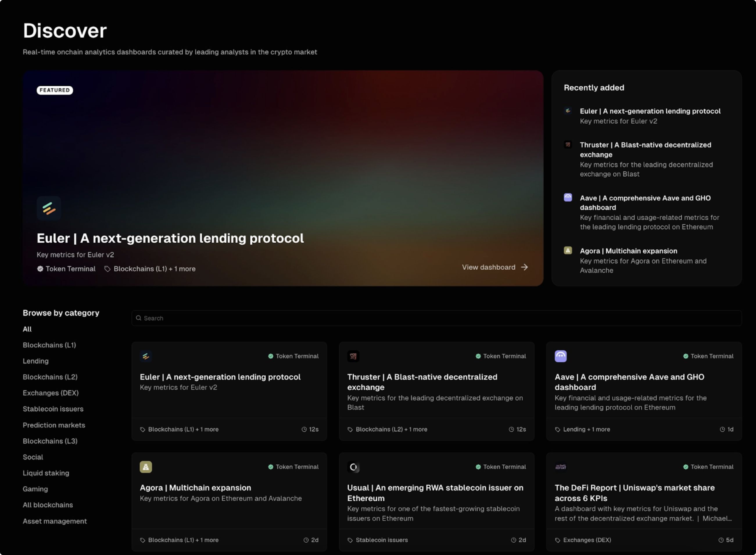Click the Euler logo icon in featured banner
The height and width of the screenshot is (555, 756).
click(x=49, y=208)
